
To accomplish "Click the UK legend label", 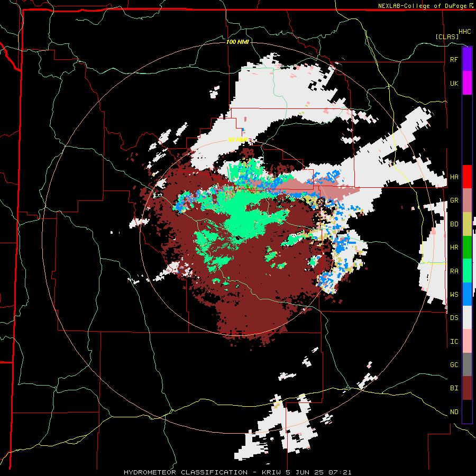I will (454, 83).
